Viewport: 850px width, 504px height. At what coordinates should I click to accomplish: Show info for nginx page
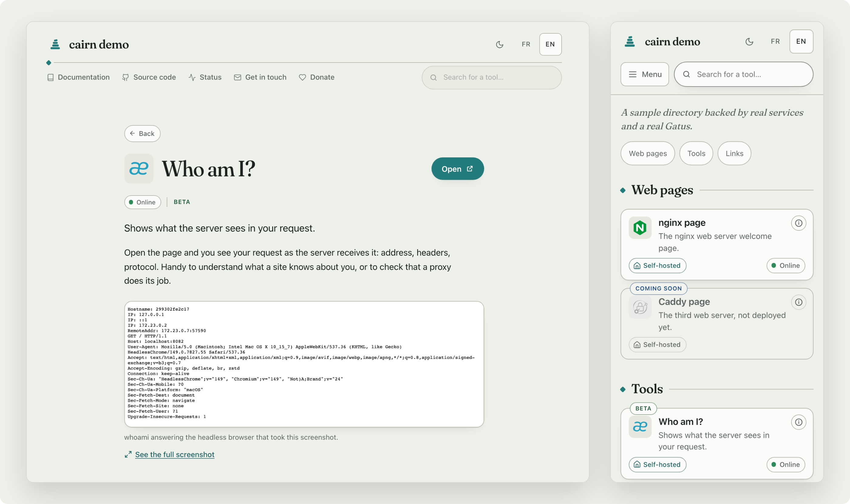(798, 223)
